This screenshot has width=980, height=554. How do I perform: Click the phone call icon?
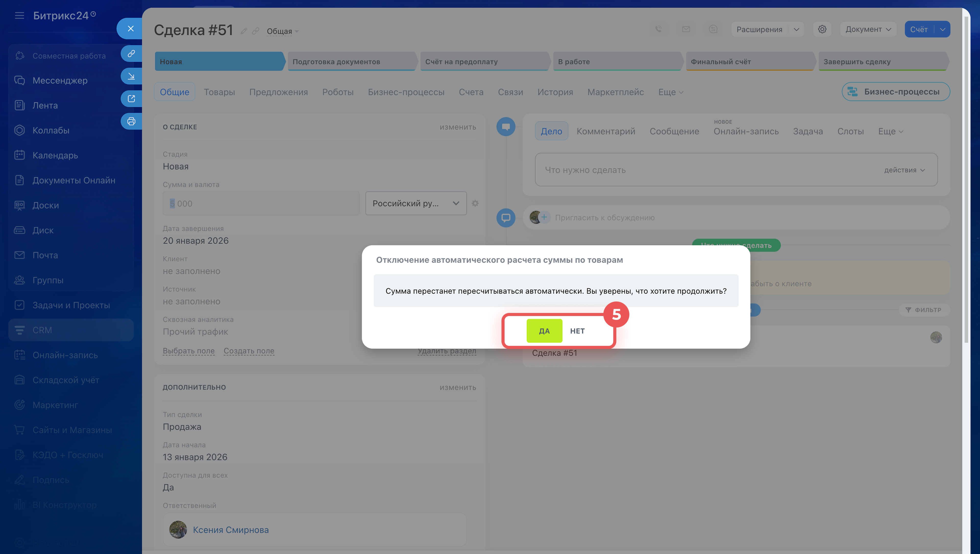658,29
